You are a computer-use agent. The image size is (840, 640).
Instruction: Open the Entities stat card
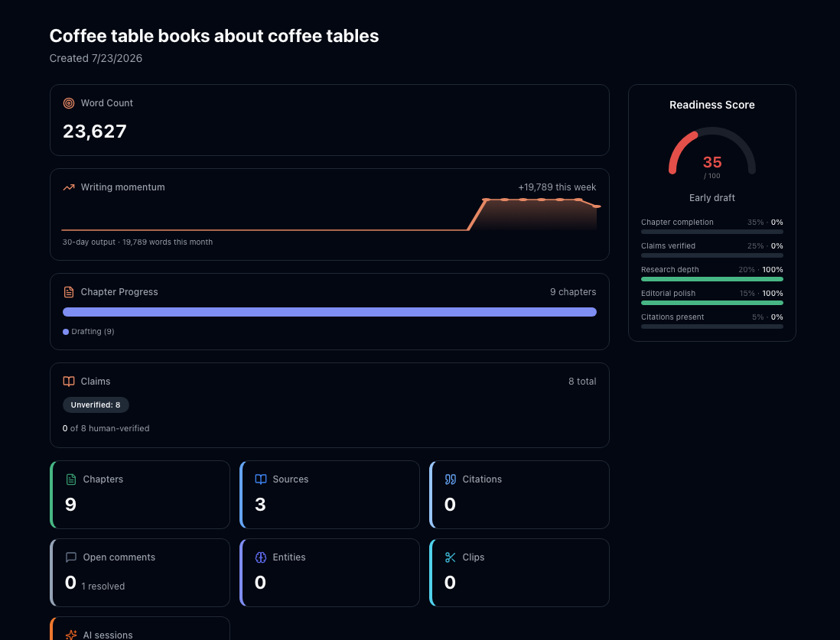point(330,573)
